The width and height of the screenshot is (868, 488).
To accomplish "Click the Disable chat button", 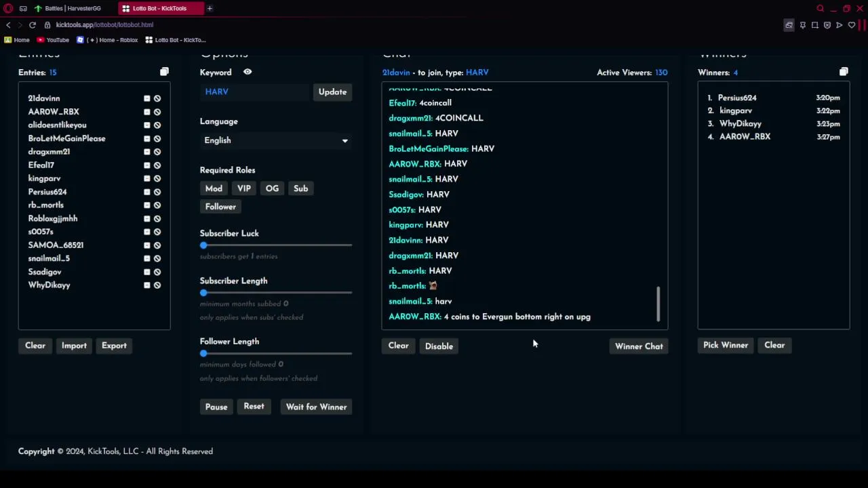I will click(439, 346).
